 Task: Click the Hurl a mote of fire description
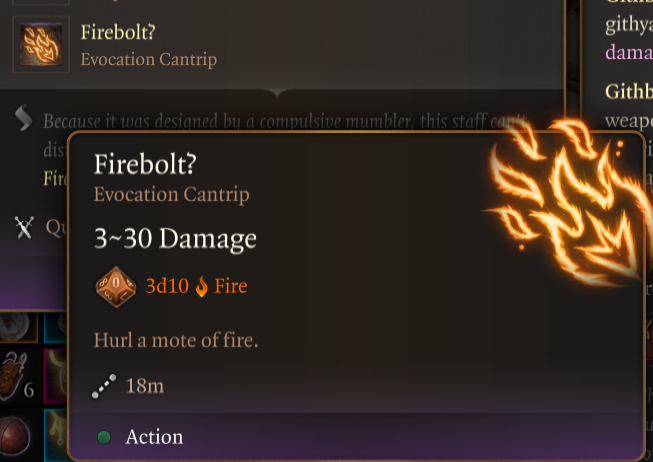click(176, 340)
